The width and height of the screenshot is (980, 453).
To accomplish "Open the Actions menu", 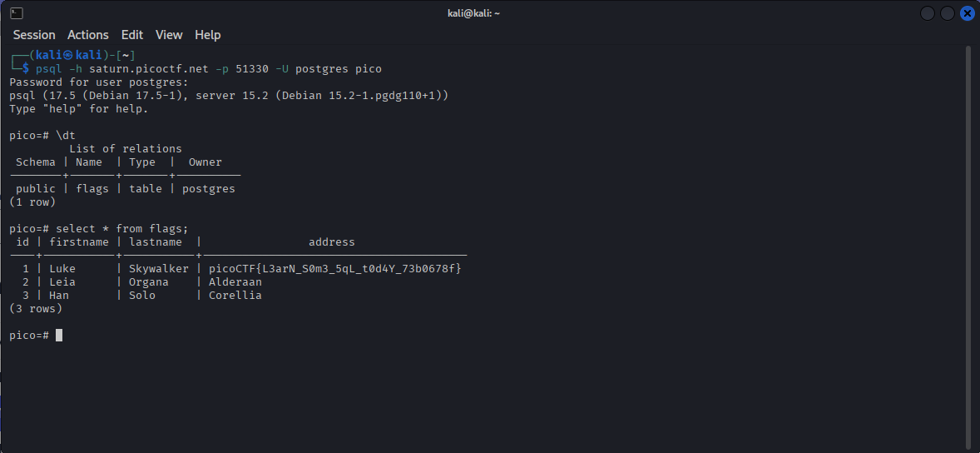I will click(88, 35).
